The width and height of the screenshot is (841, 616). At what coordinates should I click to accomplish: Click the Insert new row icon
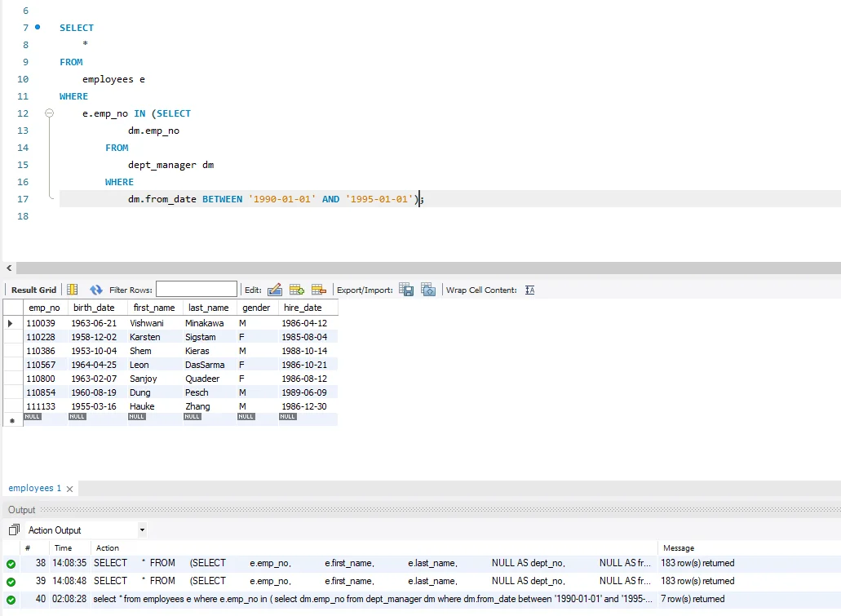297,290
